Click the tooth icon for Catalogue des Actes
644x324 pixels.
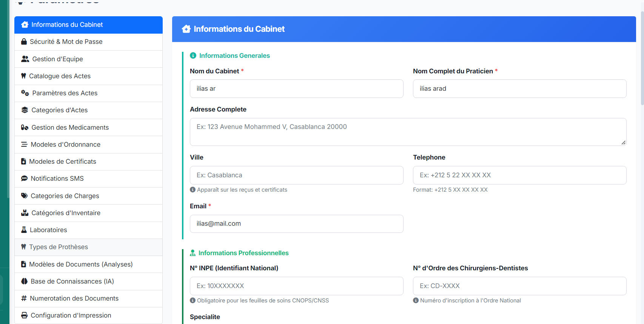click(x=23, y=76)
